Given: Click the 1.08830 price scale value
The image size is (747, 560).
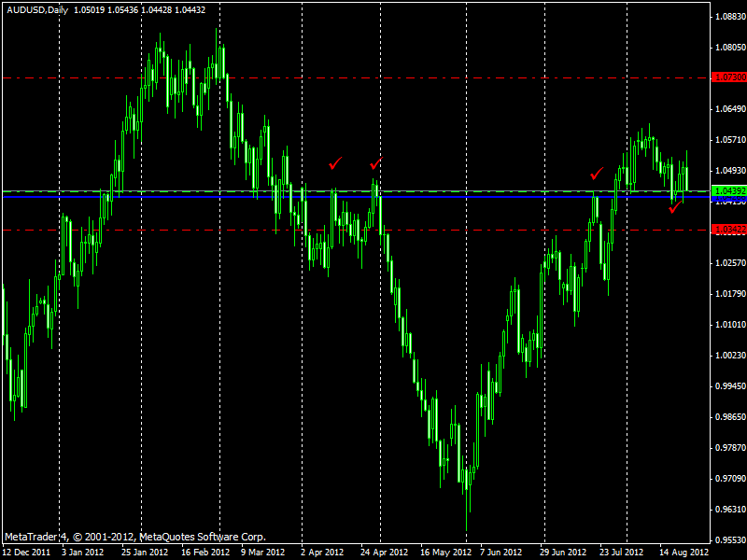Looking at the screenshot, I should 727,17.
